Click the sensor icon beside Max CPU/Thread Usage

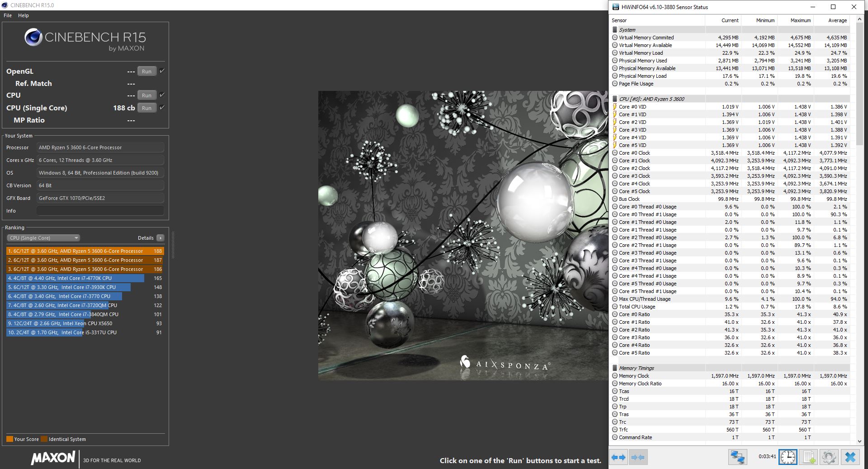(615, 299)
